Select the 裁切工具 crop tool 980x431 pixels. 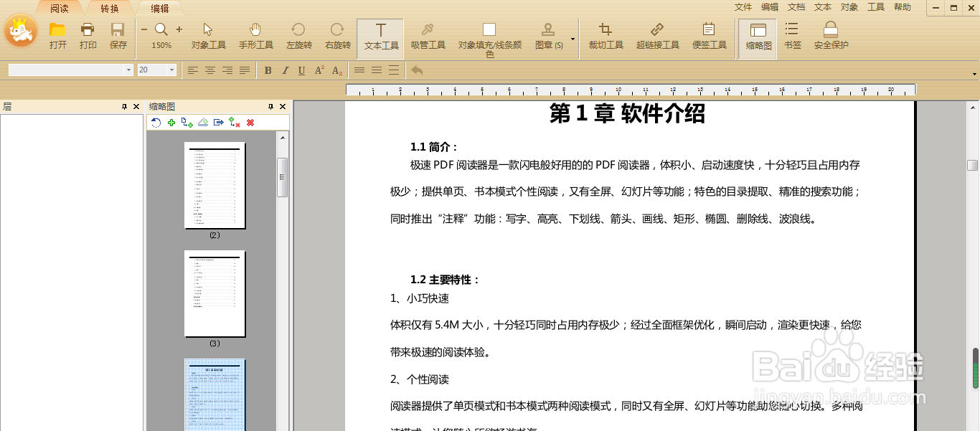tap(606, 36)
